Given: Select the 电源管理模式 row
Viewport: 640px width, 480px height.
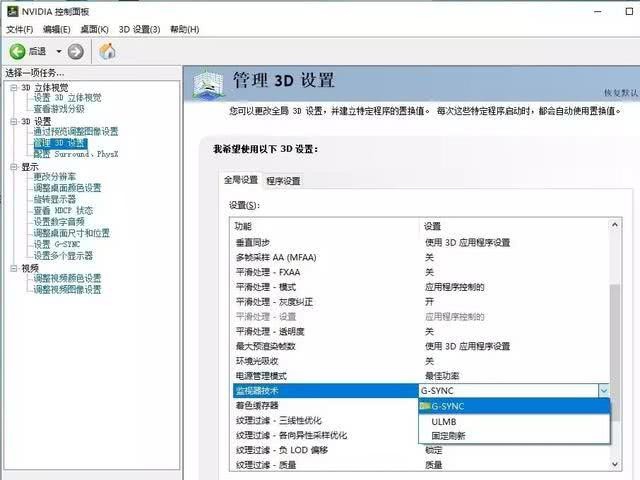Looking at the screenshot, I should (420, 376).
